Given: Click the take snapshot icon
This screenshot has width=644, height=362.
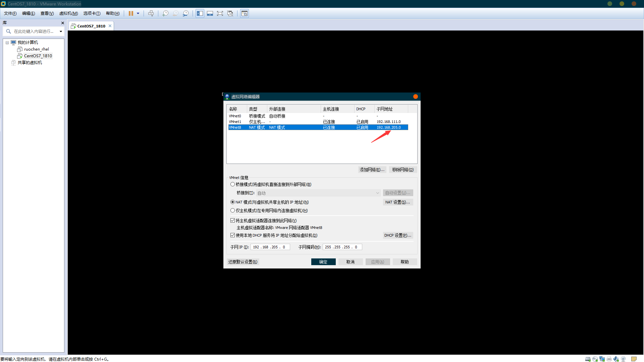Looking at the screenshot, I should pos(165,13).
